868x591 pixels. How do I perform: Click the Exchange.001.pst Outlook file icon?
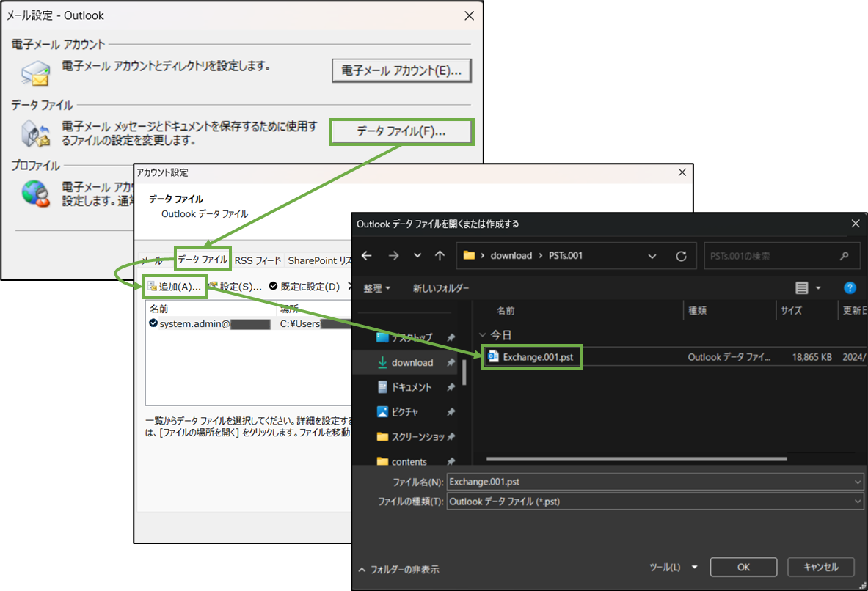pos(493,357)
